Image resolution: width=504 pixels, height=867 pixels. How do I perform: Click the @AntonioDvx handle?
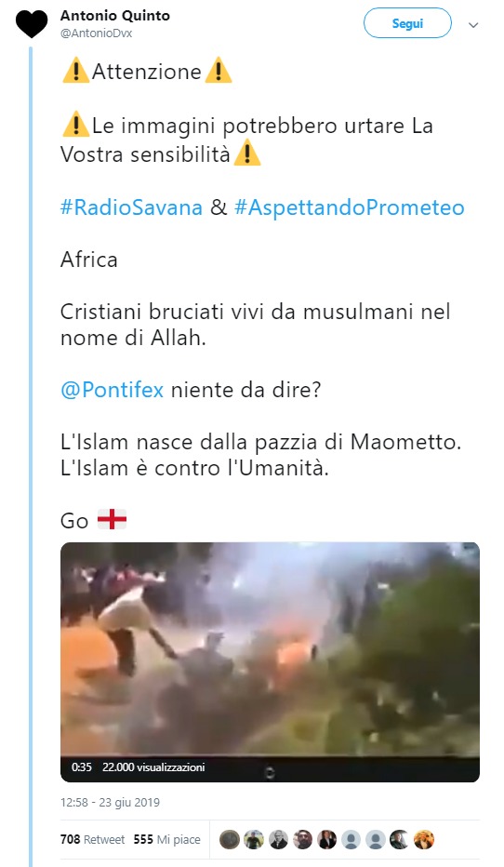tap(96, 33)
